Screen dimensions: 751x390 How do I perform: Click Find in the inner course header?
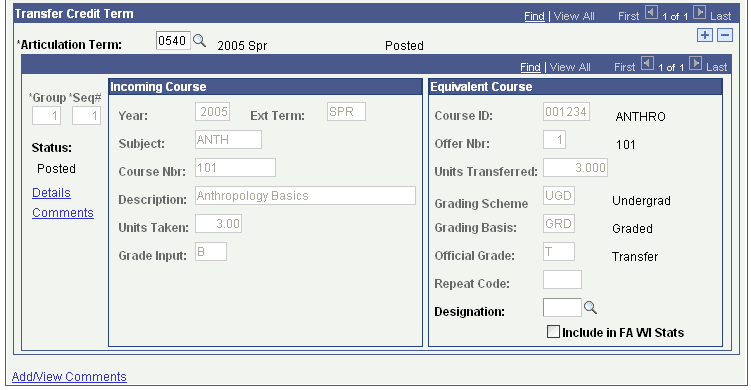click(530, 67)
